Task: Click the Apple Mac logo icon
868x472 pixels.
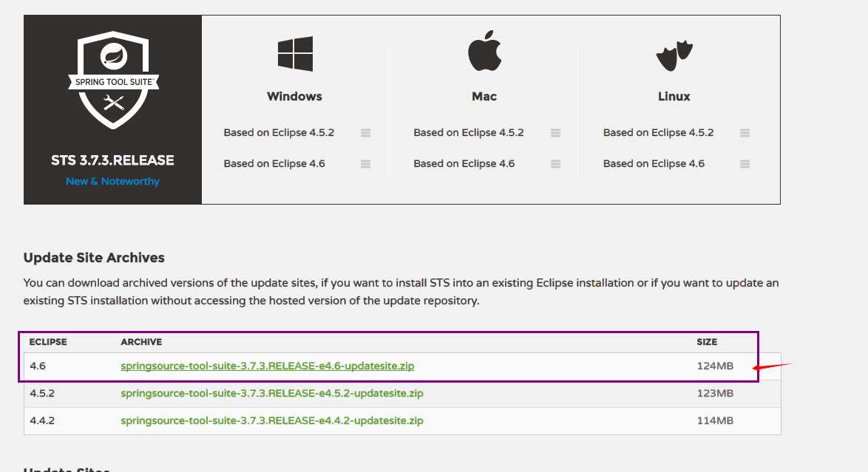Action: tap(484, 52)
